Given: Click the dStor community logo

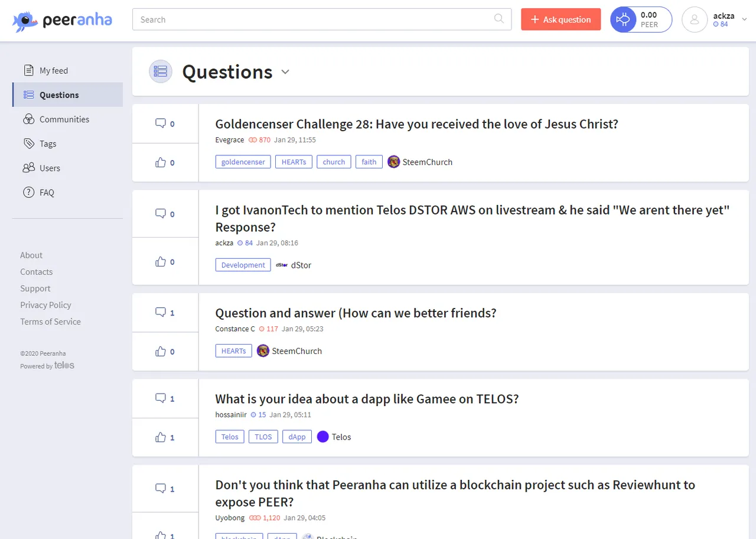Looking at the screenshot, I should pos(282,265).
